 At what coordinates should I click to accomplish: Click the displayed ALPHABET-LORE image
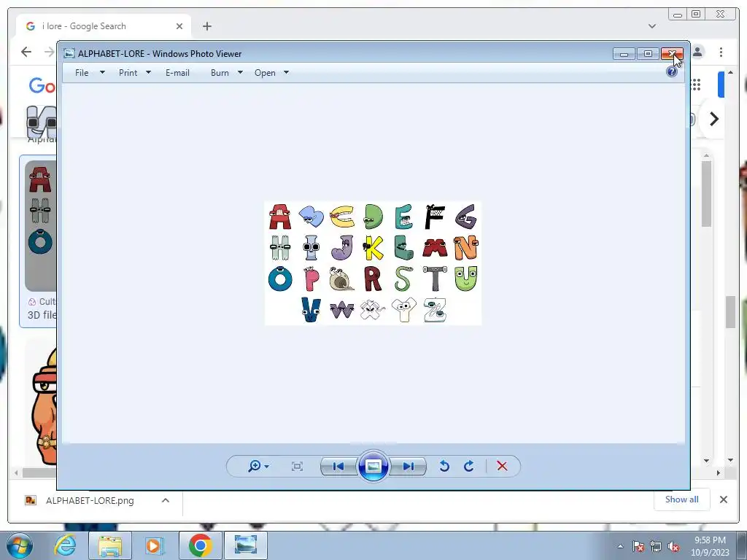pos(373,263)
